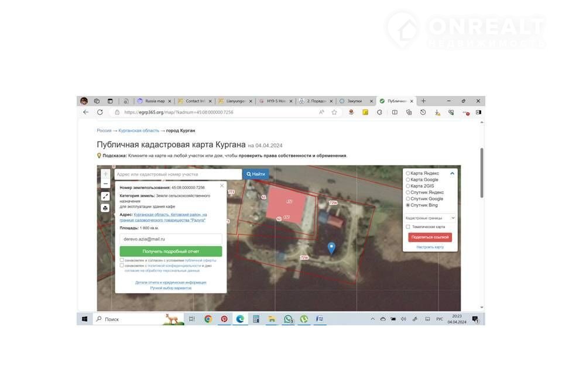The width and height of the screenshot is (562, 392).
Task: Zoom out the map with minus button
Action: click(105, 184)
